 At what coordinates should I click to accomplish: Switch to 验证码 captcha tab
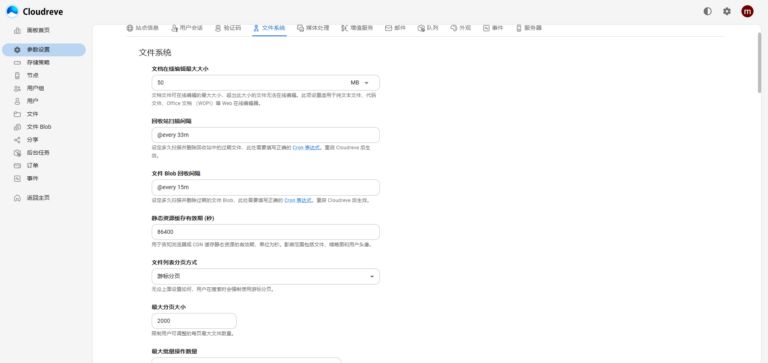(x=228, y=28)
